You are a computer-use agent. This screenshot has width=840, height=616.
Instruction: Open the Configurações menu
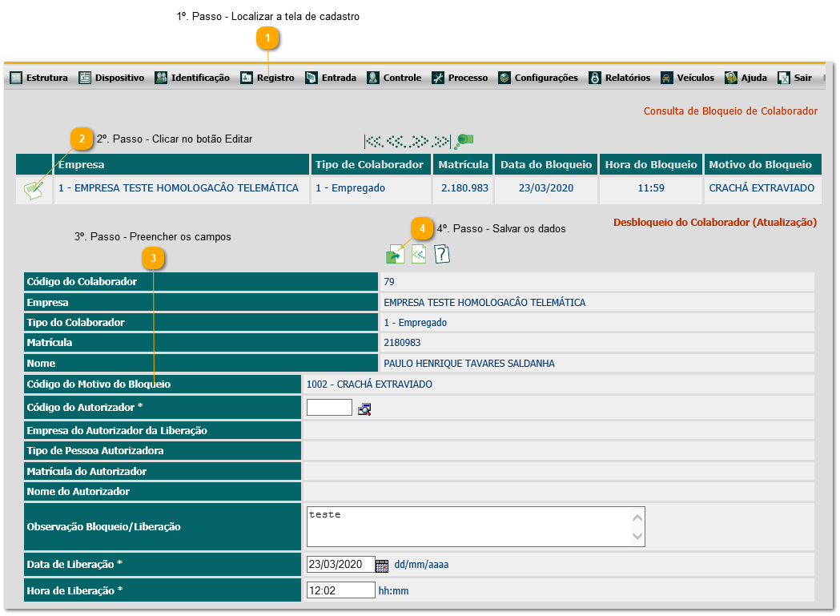pos(538,78)
